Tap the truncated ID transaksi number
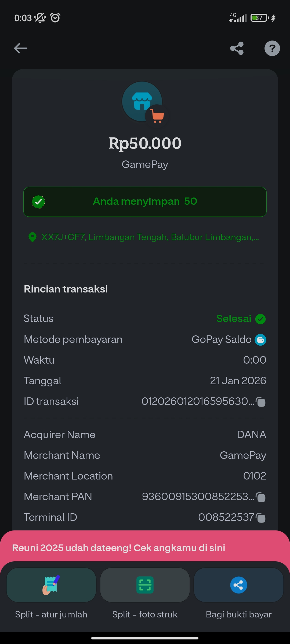Image resolution: width=290 pixels, height=644 pixels. click(197, 401)
